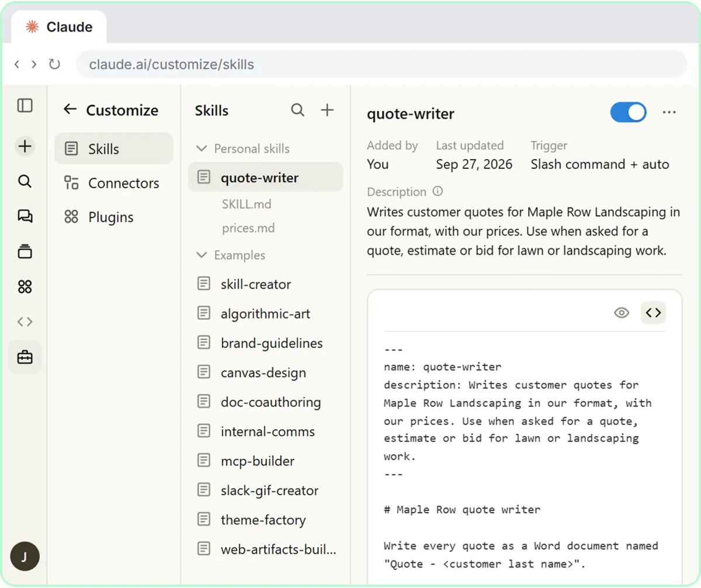
Task: Start a new chat with plus icon
Action: pos(25,146)
